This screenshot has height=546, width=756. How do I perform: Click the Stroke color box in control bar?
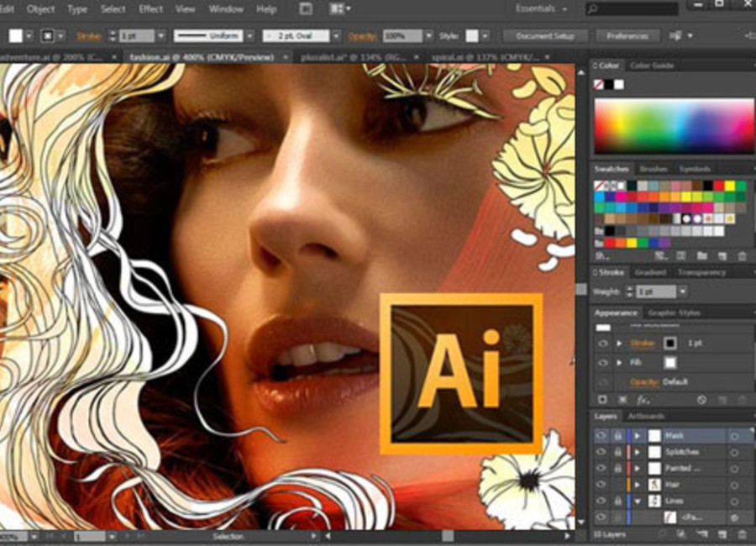coord(47,35)
